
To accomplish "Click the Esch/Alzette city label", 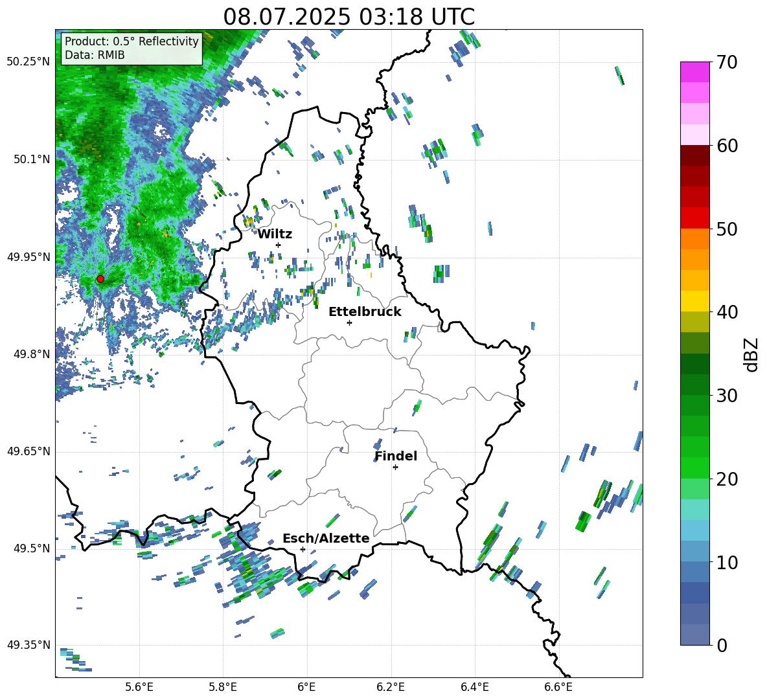I will (326, 538).
